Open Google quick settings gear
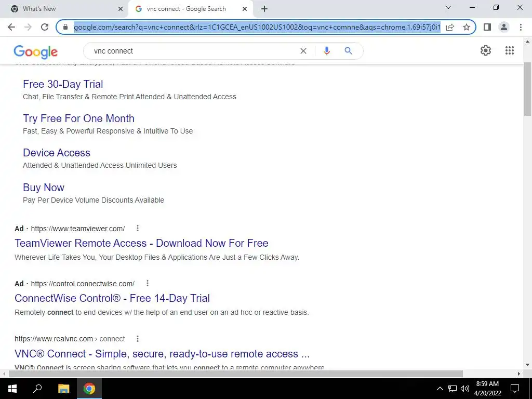This screenshot has height=399, width=532. click(486, 50)
